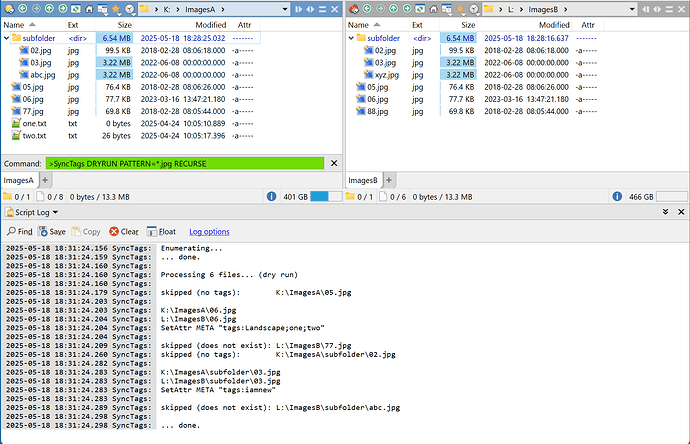Click the right drive 466 GB usage bar
Image resolution: width=690 pixels, height=444 pixels.
pos(671,197)
